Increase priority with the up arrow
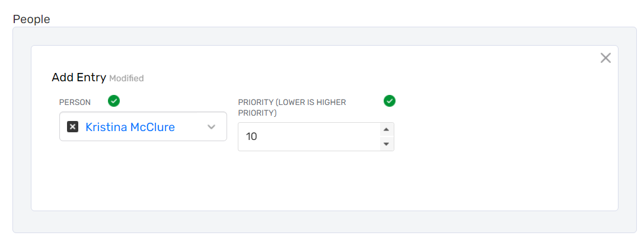644x242 pixels. pyautogui.click(x=386, y=130)
